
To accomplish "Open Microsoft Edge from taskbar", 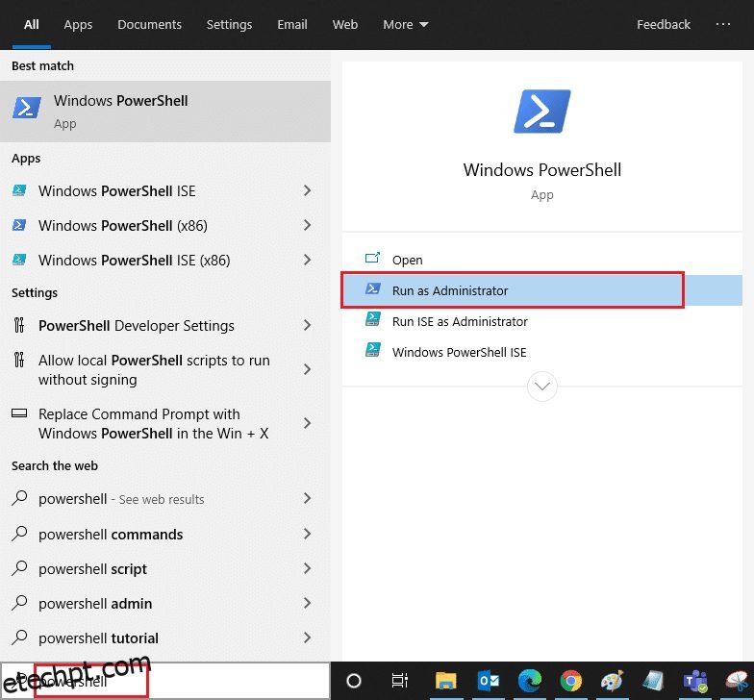I will tap(529, 681).
